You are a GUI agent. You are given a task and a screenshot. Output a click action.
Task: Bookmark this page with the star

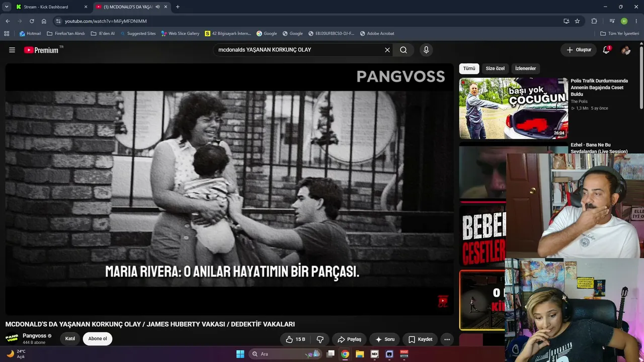click(x=577, y=21)
